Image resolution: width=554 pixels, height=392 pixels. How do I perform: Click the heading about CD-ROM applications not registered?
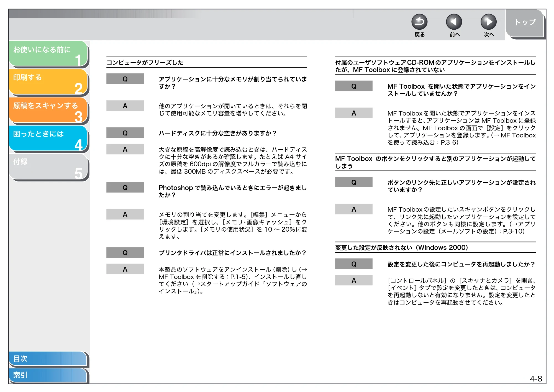(x=435, y=66)
